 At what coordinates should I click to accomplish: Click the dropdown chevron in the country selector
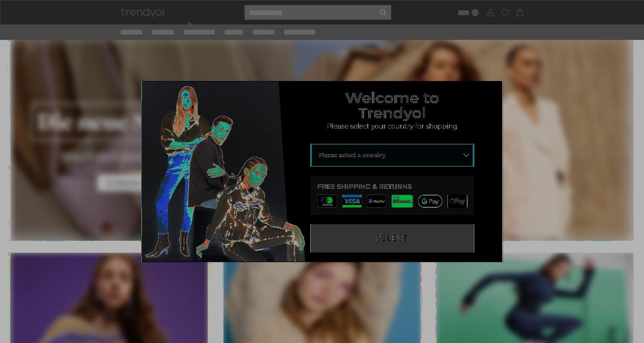tap(466, 155)
